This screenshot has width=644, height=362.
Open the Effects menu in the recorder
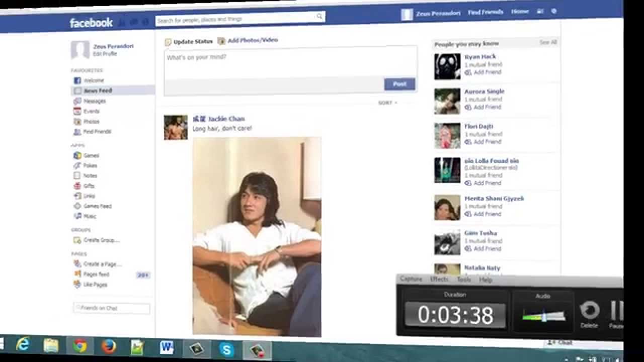(439, 279)
